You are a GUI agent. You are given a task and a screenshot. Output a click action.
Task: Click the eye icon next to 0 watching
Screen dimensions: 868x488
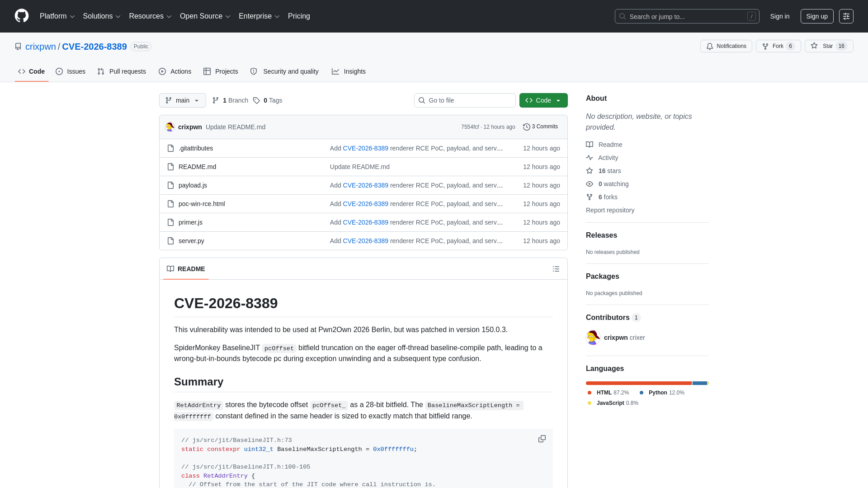pos(590,184)
